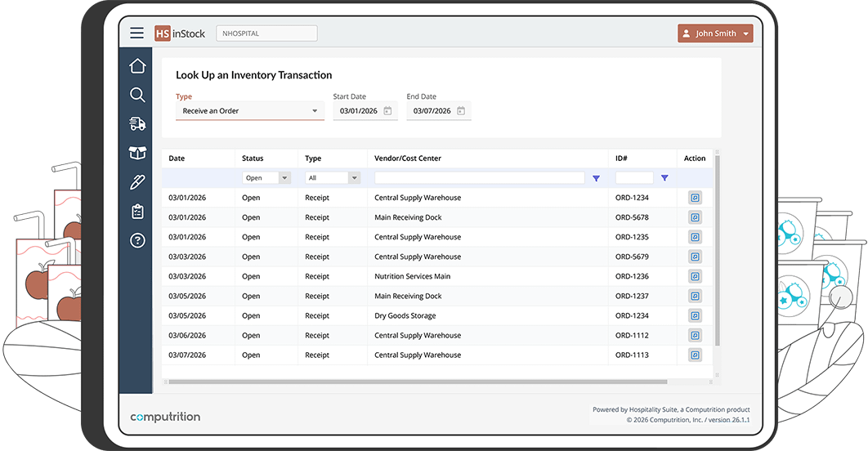The width and height of the screenshot is (868, 451).
Task: Open Help question mark icon
Action: (137, 240)
